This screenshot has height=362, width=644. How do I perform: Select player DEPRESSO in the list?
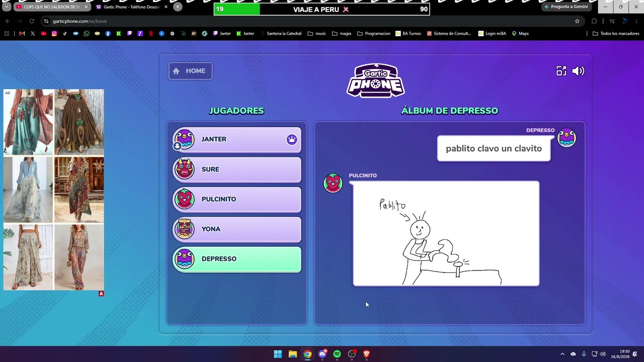pyautogui.click(x=237, y=259)
